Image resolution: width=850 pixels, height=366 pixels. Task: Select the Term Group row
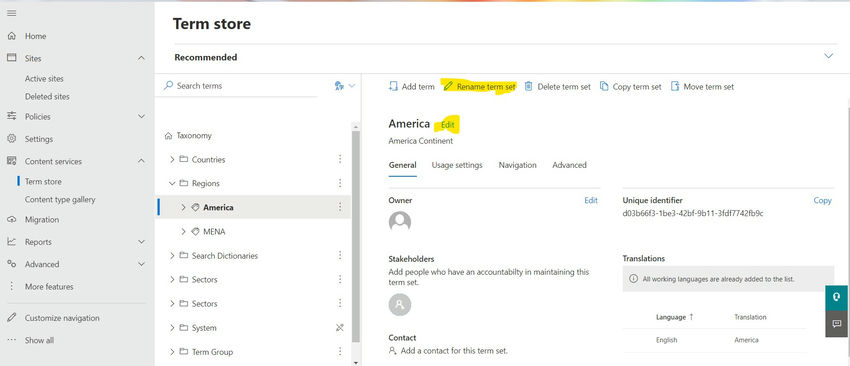[253, 351]
